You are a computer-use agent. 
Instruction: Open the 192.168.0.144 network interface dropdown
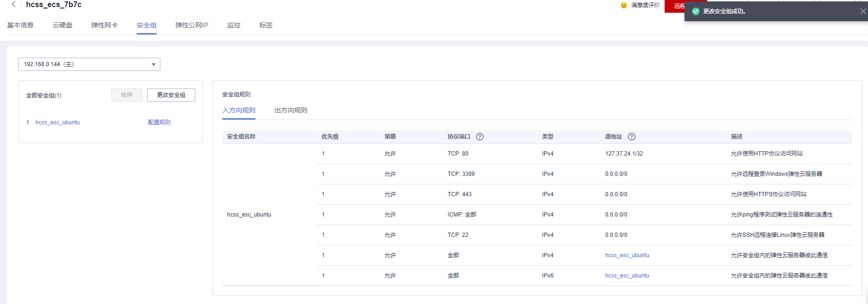coord(89,64)
